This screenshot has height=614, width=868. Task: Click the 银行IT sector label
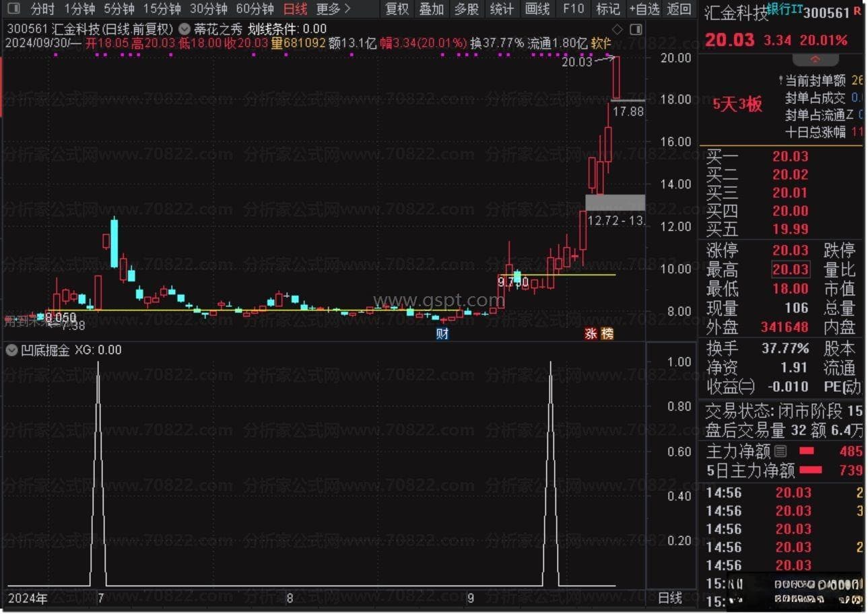click(x=784, y=9)
